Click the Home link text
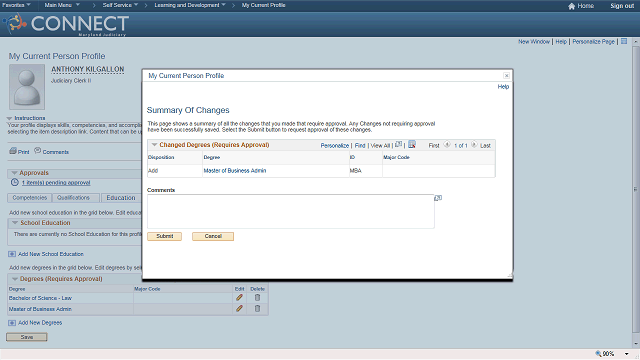Screen dimensions: 640x360 coord(586,6)
